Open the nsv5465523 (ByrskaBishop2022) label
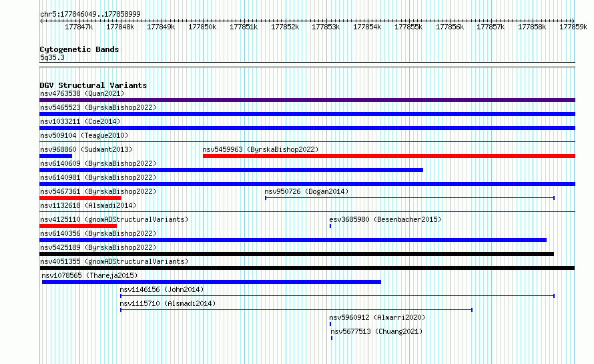 [x=98, y=107]
